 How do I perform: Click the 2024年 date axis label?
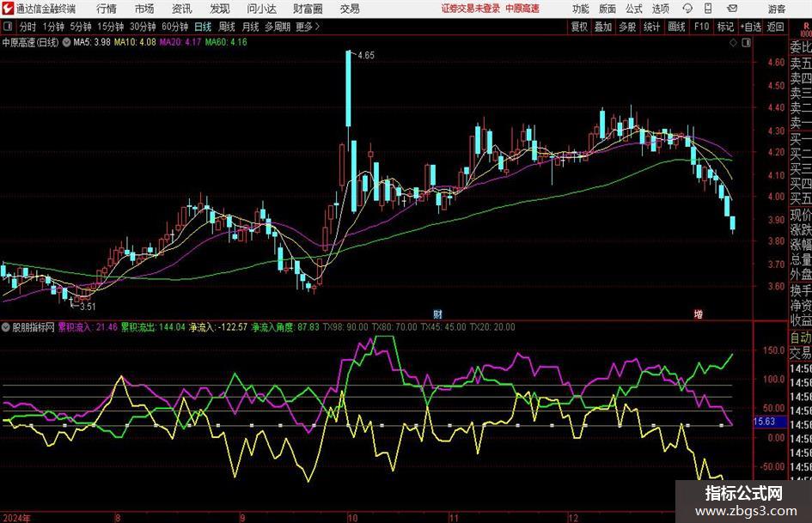(16, 518)
